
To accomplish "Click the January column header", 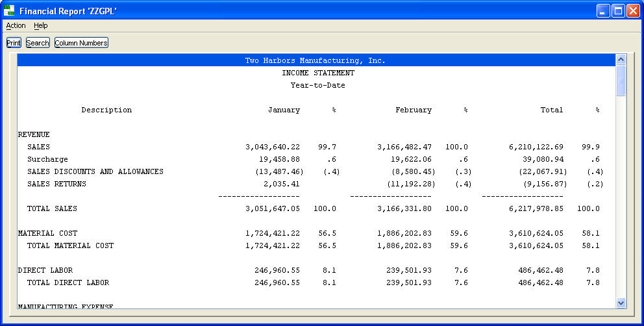I will (x=284, y=110).
